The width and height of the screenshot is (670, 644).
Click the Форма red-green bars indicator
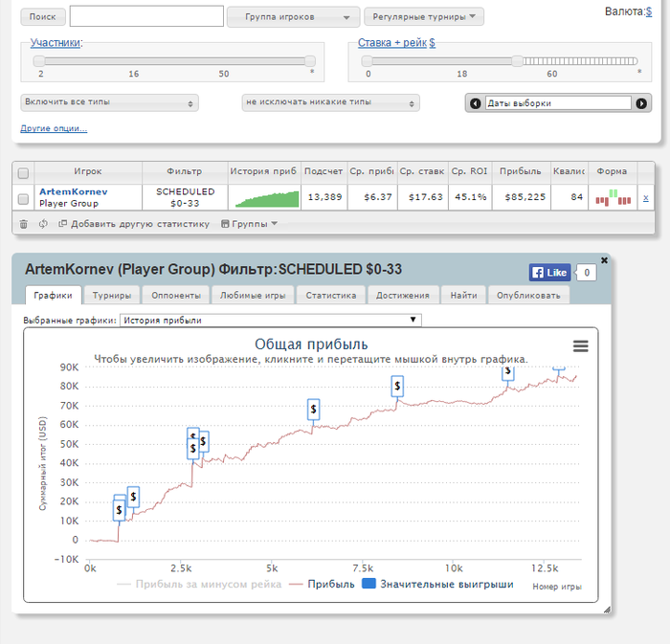coord(613,197)
